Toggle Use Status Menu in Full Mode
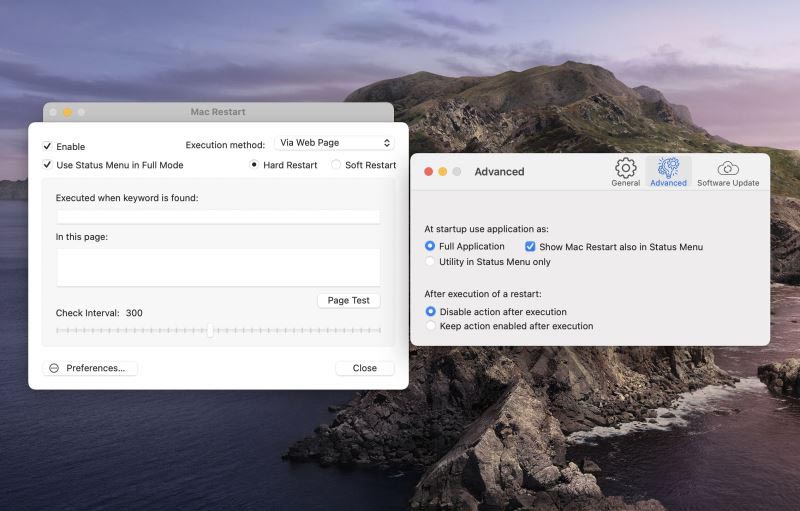 [47, 165]
